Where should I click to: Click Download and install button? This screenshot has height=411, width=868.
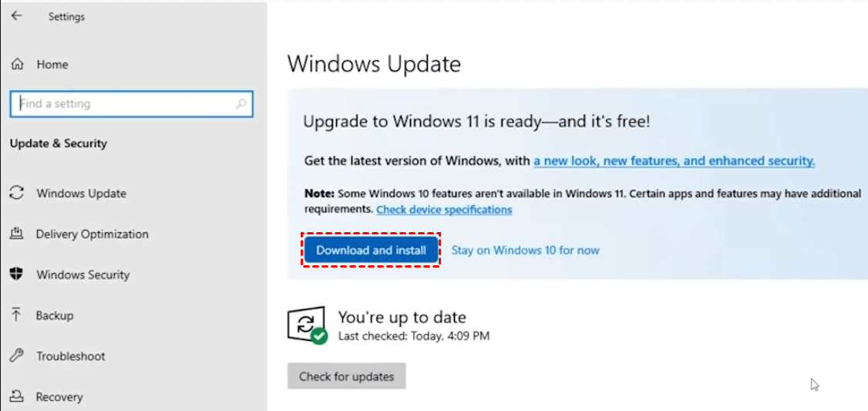pyautogui.click(x=371, y=251)
